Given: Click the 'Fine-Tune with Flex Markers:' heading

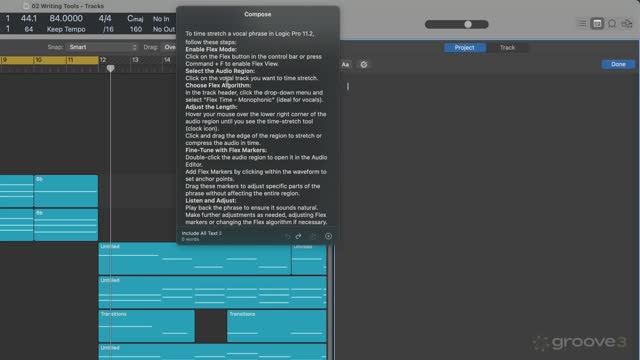Looking at the screenshot, I should coord(226,150).
